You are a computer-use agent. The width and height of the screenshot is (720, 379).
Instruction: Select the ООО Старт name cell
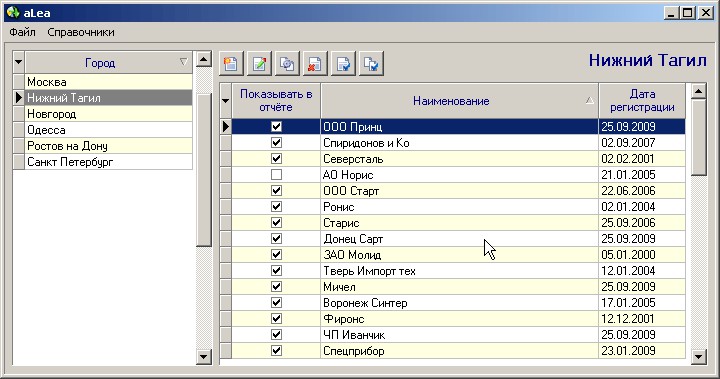[x=459, y=190]
